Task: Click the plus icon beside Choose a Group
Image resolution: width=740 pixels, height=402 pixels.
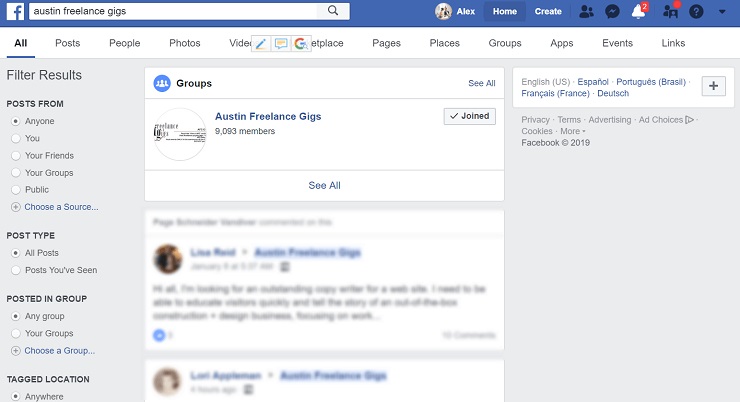Action: [16, 351]
